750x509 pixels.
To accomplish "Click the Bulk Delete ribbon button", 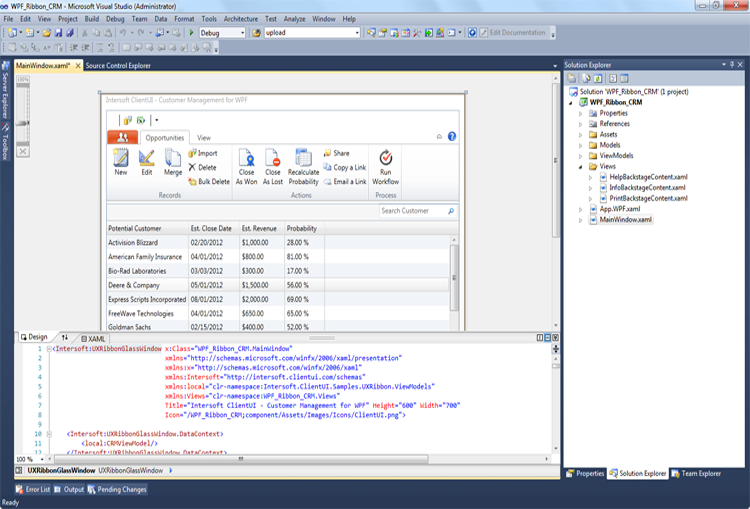I will pos(208,182).
